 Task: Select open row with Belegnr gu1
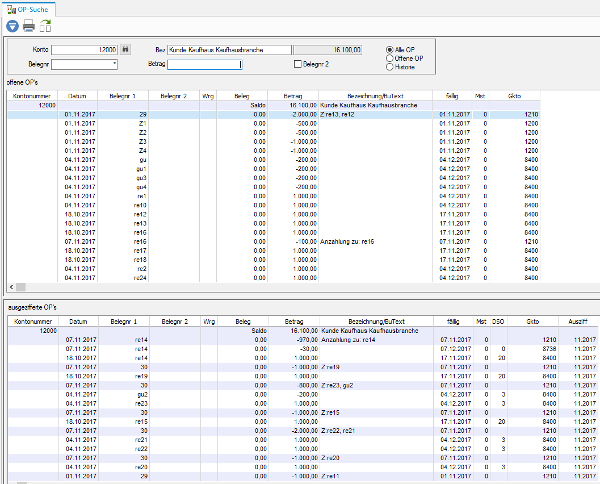pos(274,169)
